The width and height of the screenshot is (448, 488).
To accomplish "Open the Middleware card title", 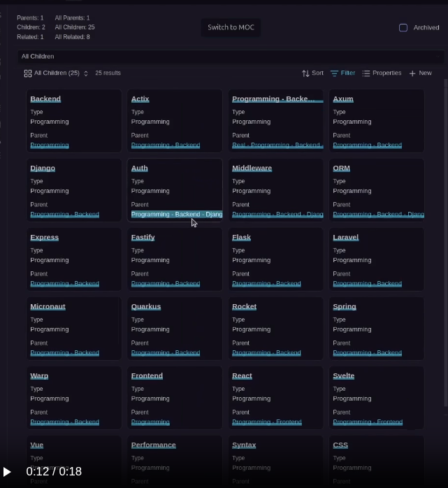I will [252, 168].
